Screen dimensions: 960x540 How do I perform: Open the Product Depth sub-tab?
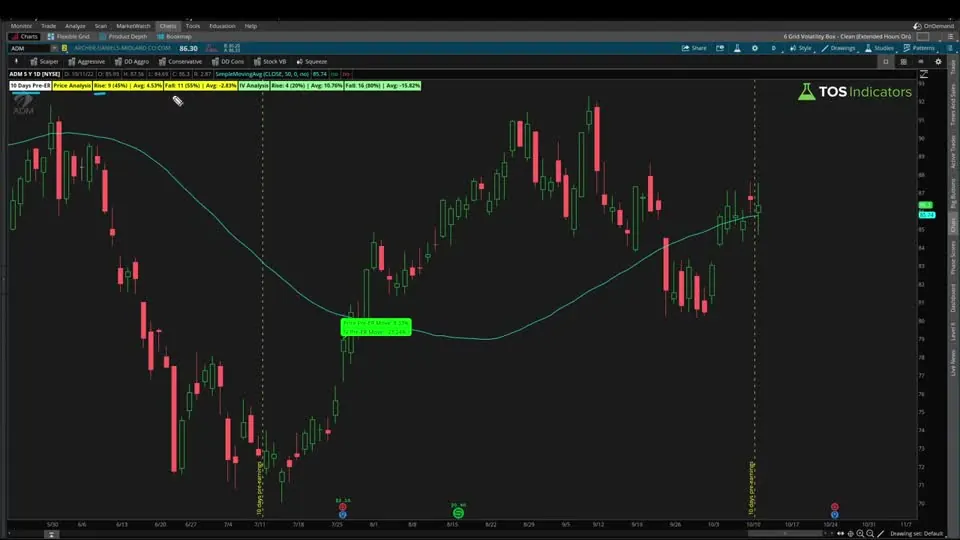[123, 36]
